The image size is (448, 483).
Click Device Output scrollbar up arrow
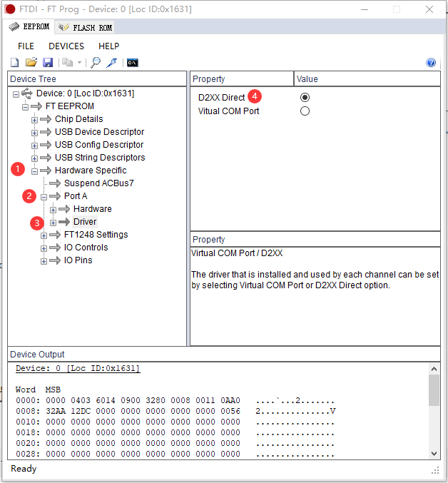coord(434,369)
